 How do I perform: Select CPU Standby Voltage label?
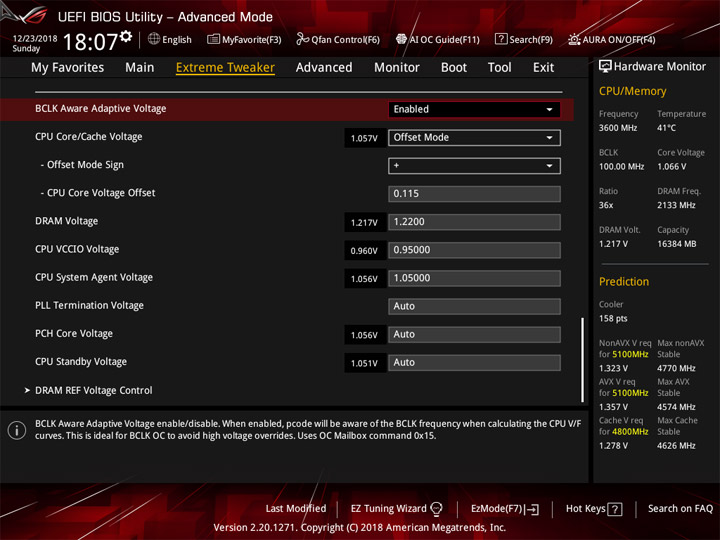click(x=81, y=362)
